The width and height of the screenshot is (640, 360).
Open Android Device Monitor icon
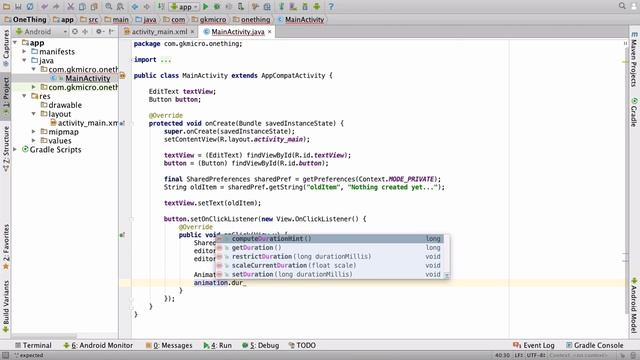click(x=317, y=7)
